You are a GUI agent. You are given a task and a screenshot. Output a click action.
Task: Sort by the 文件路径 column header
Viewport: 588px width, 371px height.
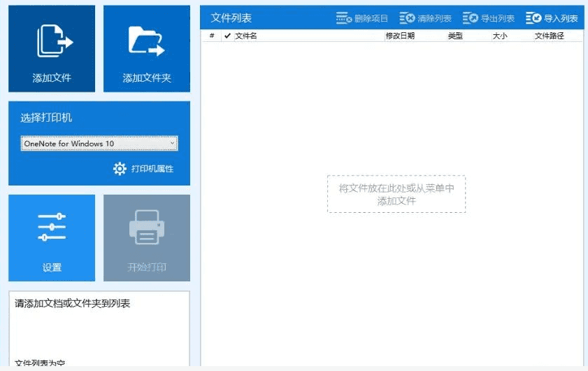(550, 36)
